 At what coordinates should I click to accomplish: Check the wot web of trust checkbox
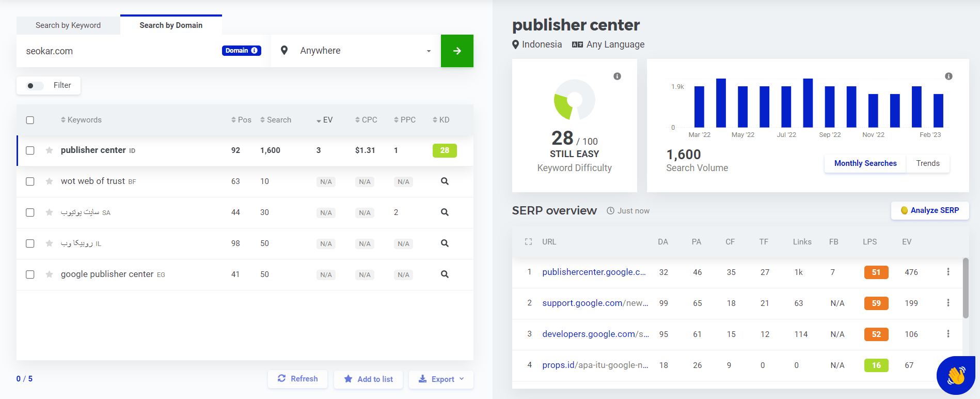point(30,181)
